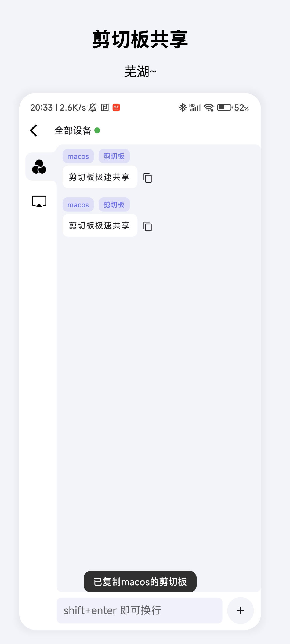Select the three-circle all devices sidebar icon

(39, 167)
